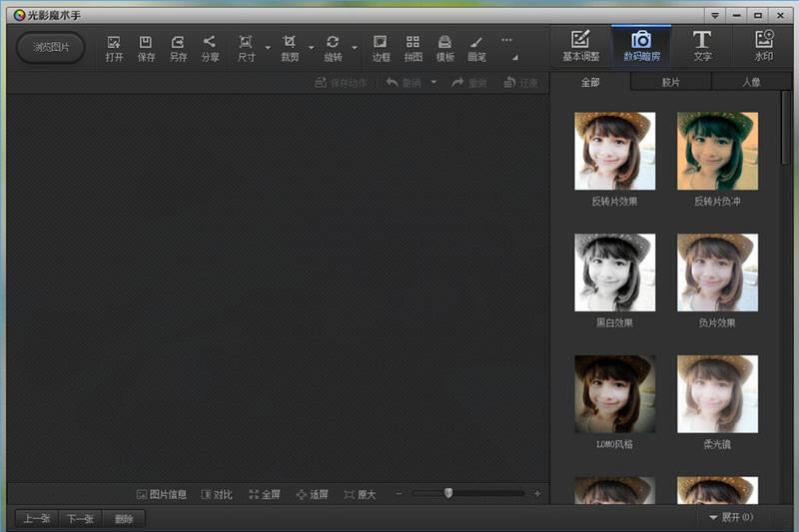Viewport: 799px width, 532px height.
Task: Toggle 全屏 (Fullscreen) mode
Action: point(265,494)
